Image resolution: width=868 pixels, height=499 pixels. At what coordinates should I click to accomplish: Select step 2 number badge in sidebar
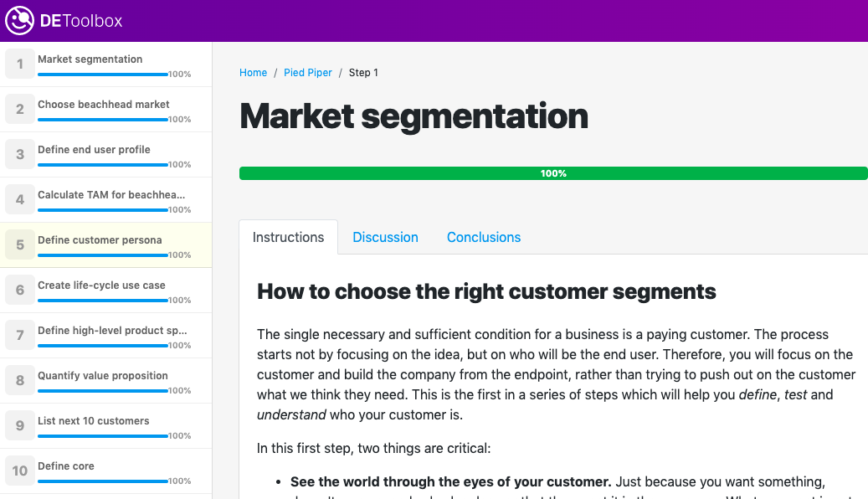20,110
